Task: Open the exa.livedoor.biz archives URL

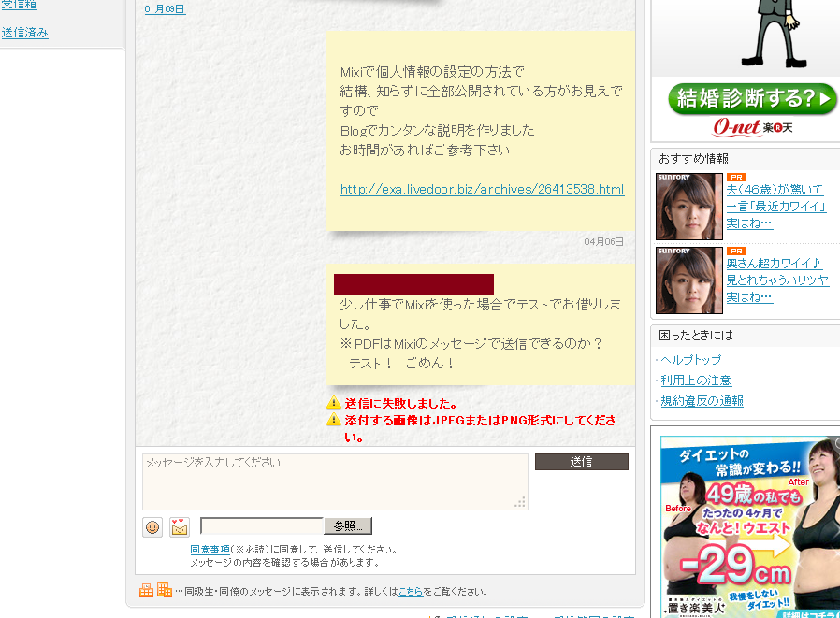Action: 482,189
